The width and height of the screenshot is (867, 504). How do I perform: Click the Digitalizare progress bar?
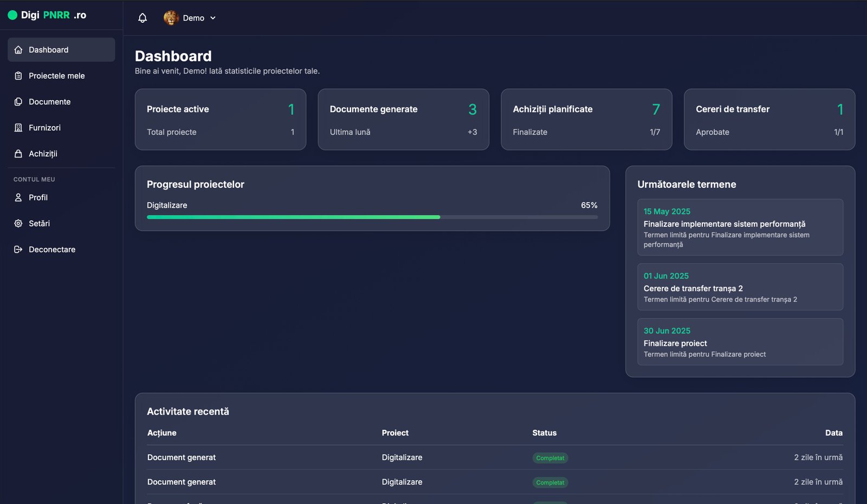(x=372, y=217)
